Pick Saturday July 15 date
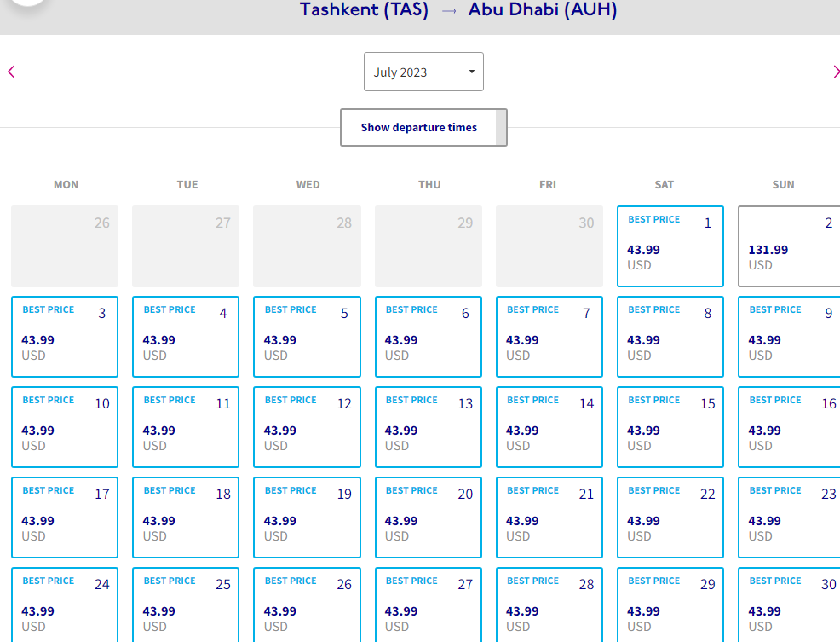 coord(670,427)
